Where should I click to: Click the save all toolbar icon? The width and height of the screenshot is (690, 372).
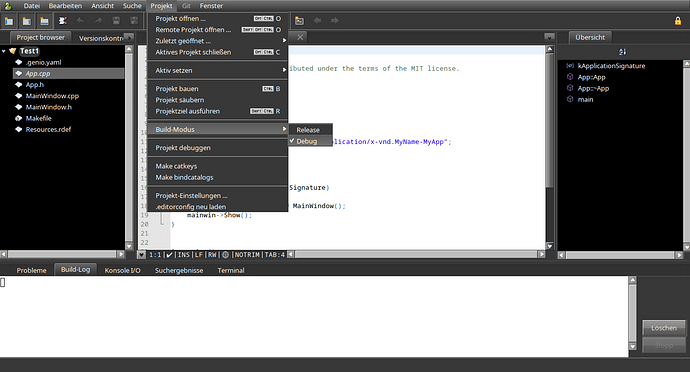pos(134,21)
